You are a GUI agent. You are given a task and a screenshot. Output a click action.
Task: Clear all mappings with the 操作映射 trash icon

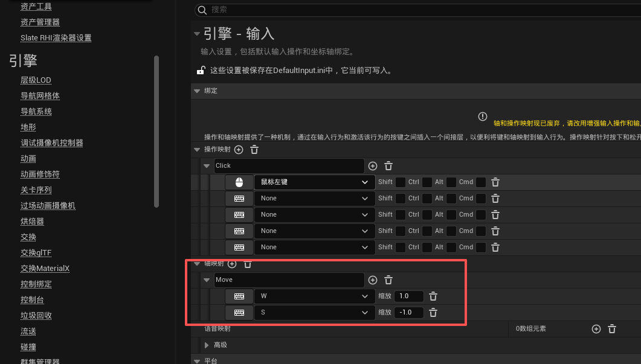tap(254, 150)
